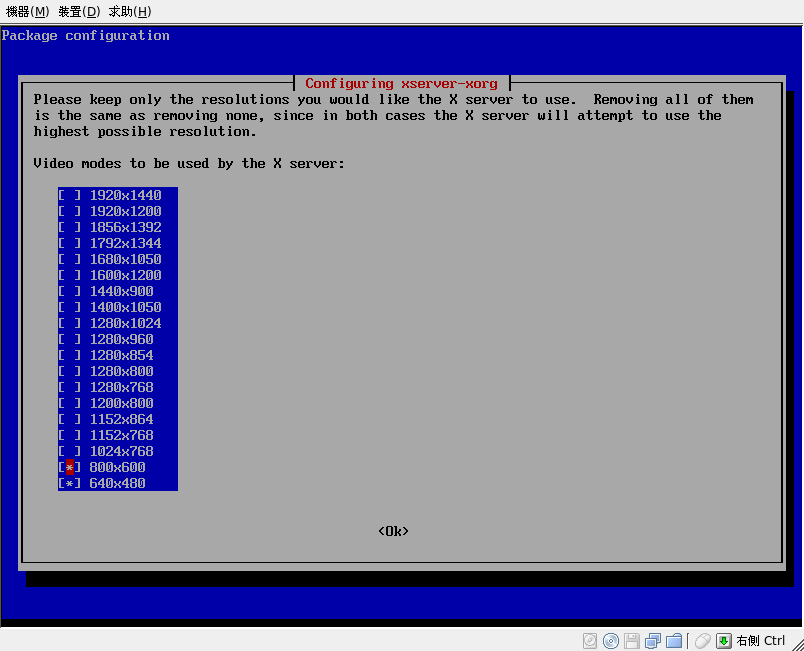Click 'Video modes to be used by the X server:' label
Image resolution: width=804 pixels, height=651 pixels.
click(189, 164)
